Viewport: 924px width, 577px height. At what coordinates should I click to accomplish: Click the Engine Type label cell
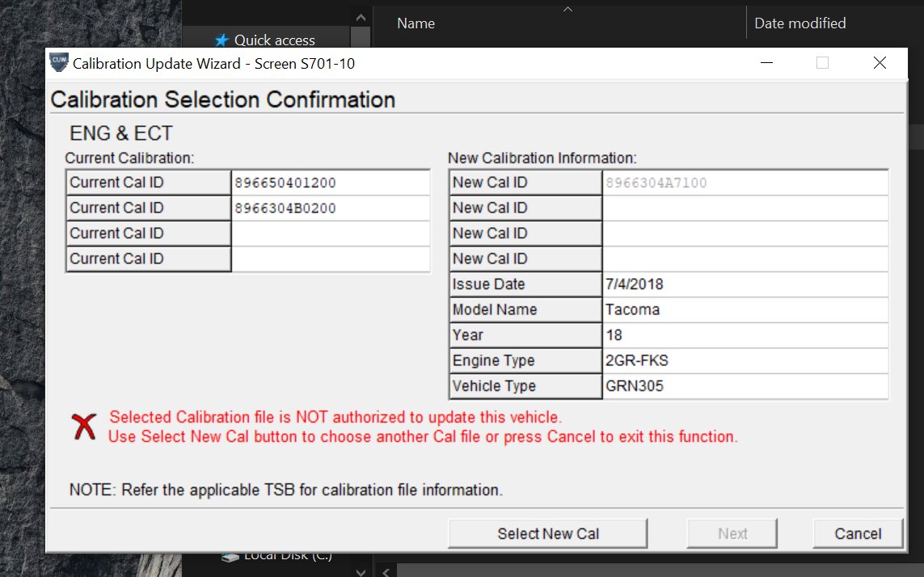coord(525,360)
